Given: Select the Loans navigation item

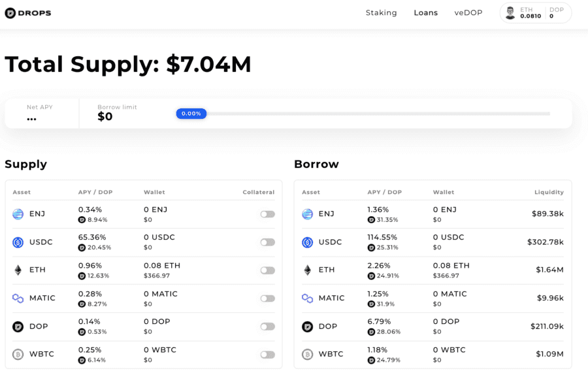Looking at the screenshot, I should 425,12.
